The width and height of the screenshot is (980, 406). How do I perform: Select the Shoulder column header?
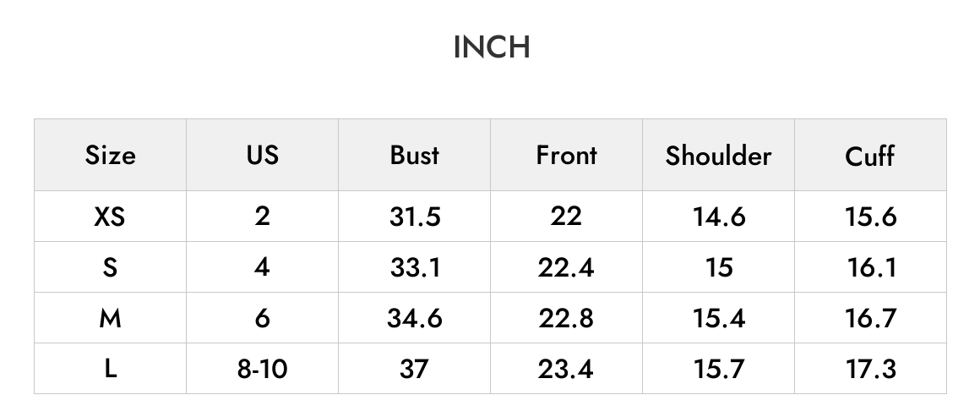pyautogui.click(x=718, y=155)
